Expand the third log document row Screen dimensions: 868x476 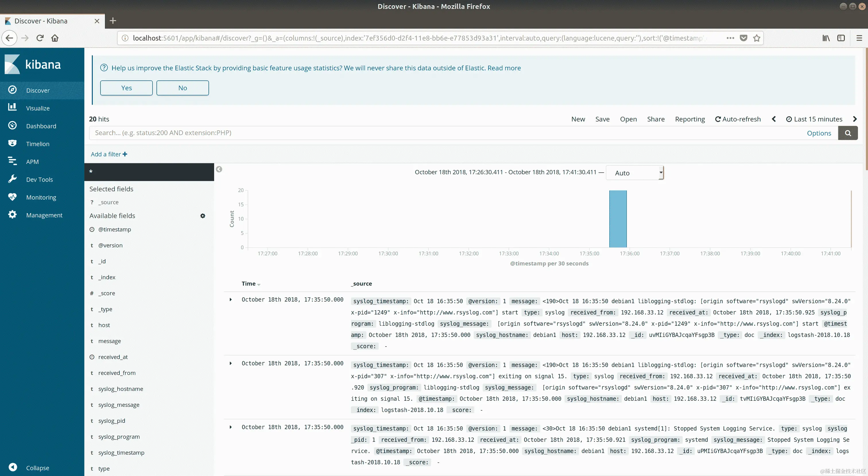click(x=231, y=427)
